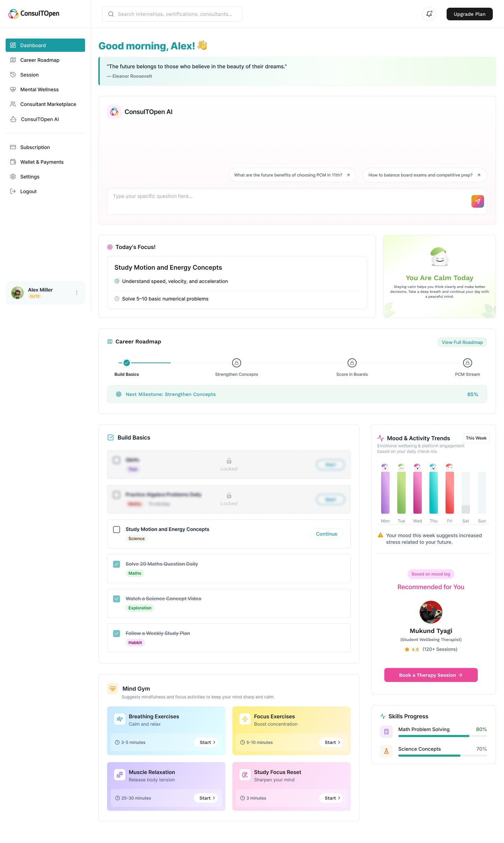Uncheck Watch a Science Concept Video

click(x=117, y=599)
